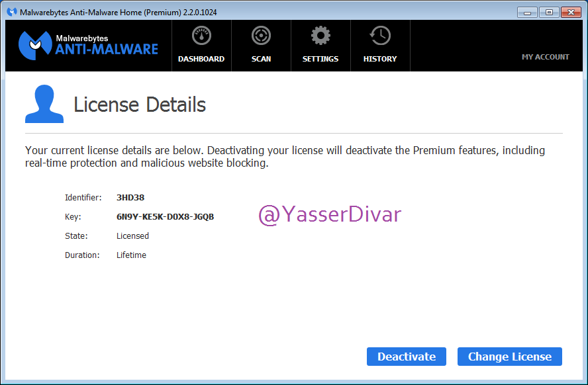
Task: Click the Lifetime duration value
Action: (x=131, y=255)
